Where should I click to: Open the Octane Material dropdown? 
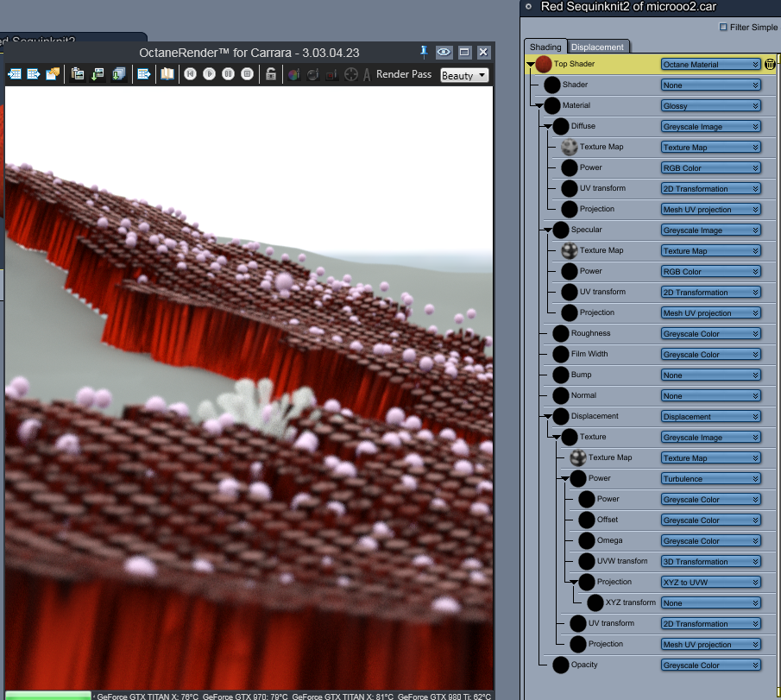(x=711, y=64)
